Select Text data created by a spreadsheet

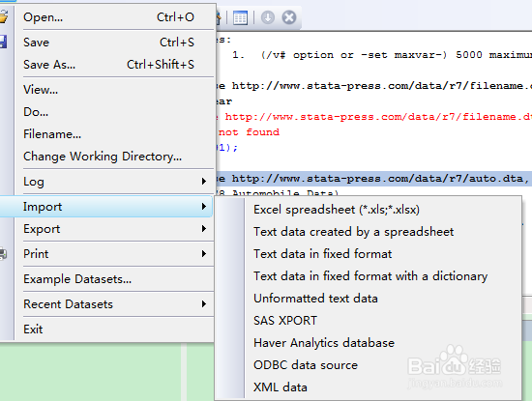(369, 232)
